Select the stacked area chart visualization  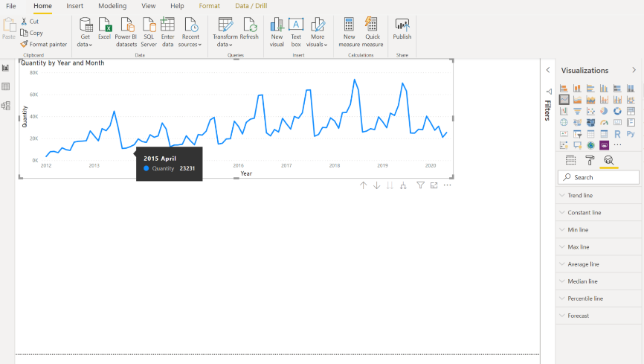(x=590, y=100)
